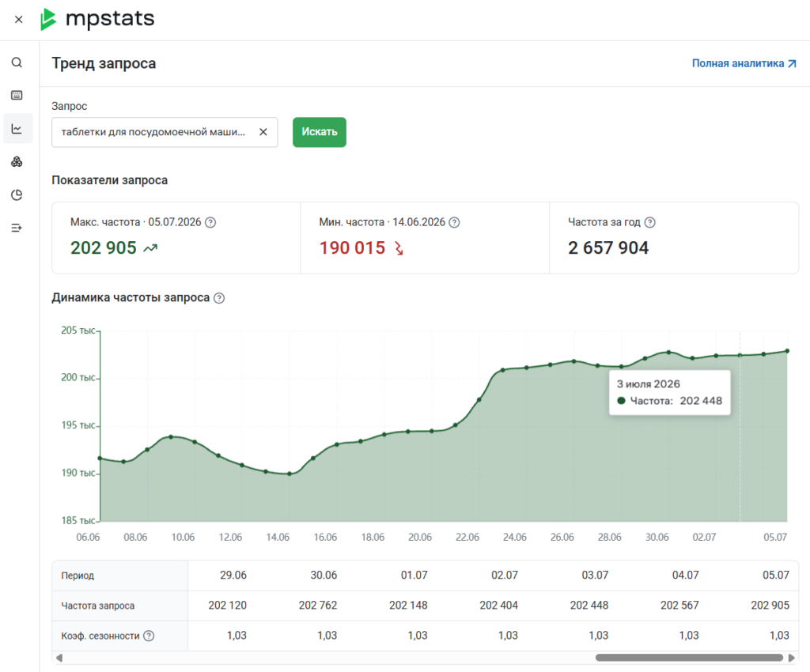810x672 pixels.
Task: Click the table scrollbar right arrow
Action: 791,658
